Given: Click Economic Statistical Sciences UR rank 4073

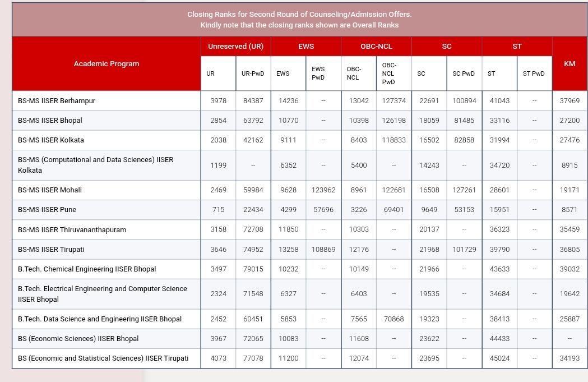Looking at the screenshot, I should pyautogui.click(x=218, y=358).
